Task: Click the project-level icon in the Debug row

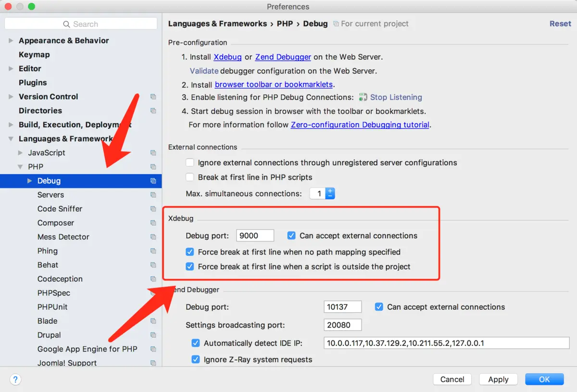Action: tap(153, 181)
